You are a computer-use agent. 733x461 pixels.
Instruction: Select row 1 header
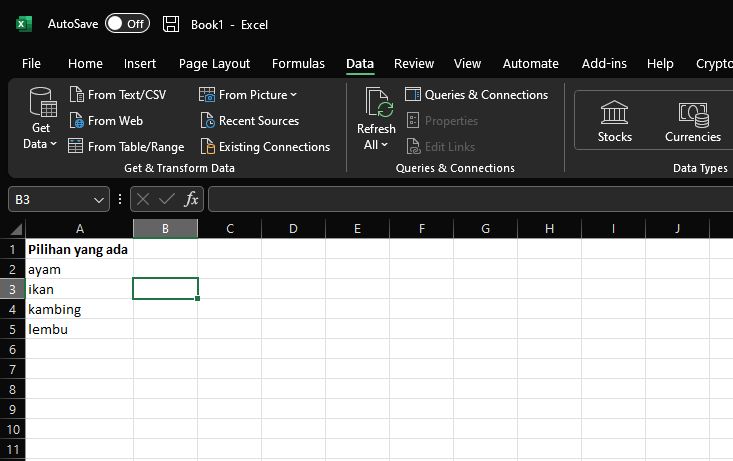click(12, 249)
